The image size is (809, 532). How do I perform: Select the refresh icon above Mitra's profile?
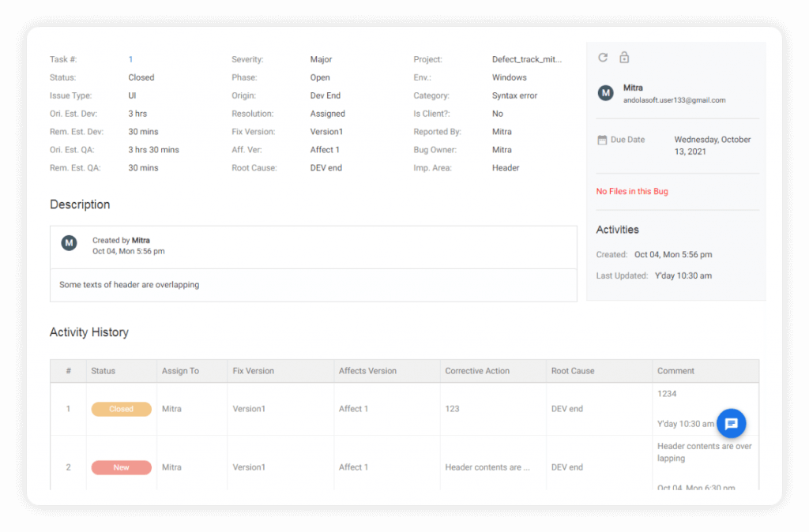[x=602, y=57]
